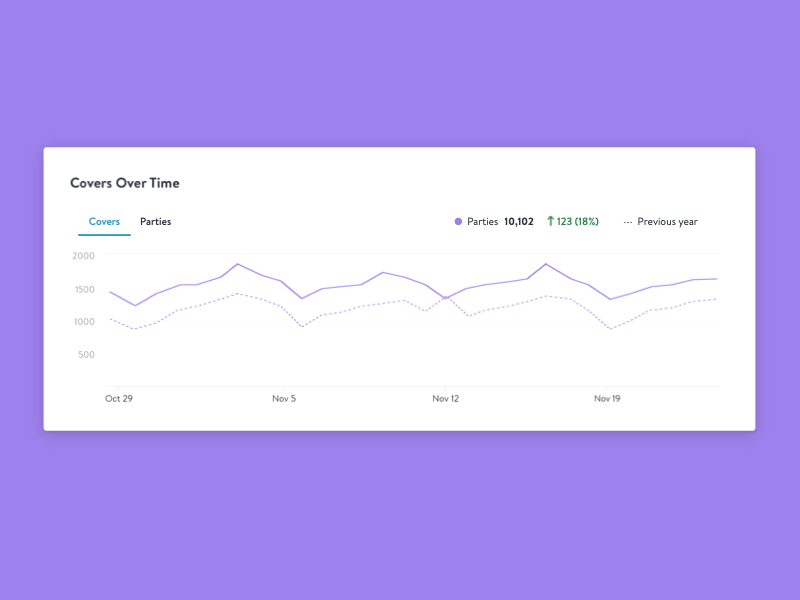Click the Oct 29 axis label
Viewport: 800px width, 600px height.
click(119, 398)
